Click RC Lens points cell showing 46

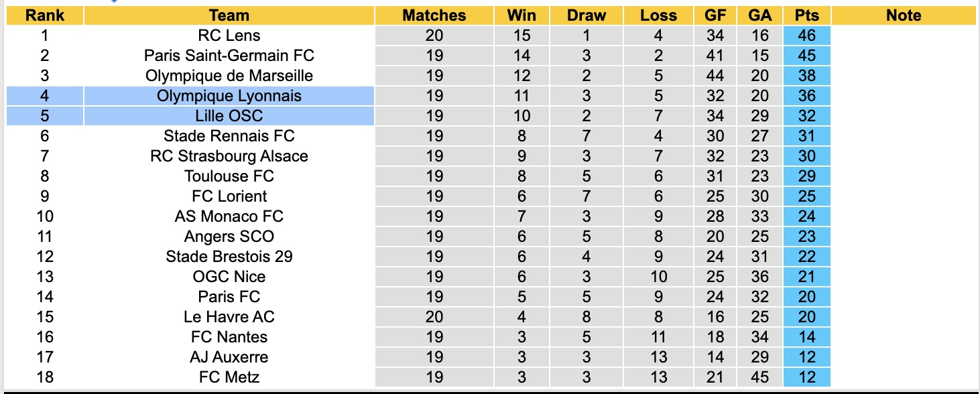point(807,36)
